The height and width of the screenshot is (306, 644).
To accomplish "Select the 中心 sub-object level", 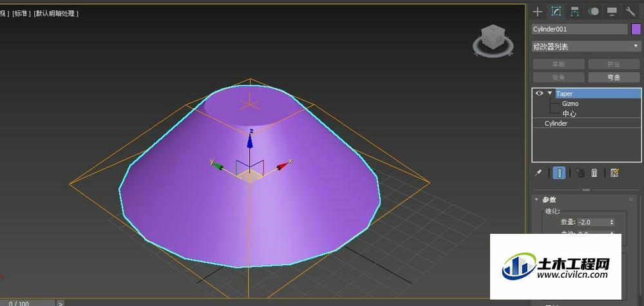I will (569, 113).
